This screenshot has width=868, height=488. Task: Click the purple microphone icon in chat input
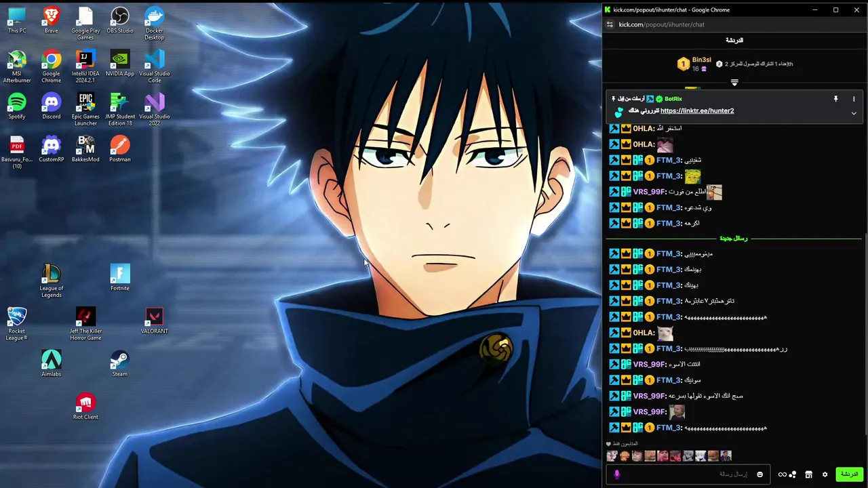[x=616, y=474]
